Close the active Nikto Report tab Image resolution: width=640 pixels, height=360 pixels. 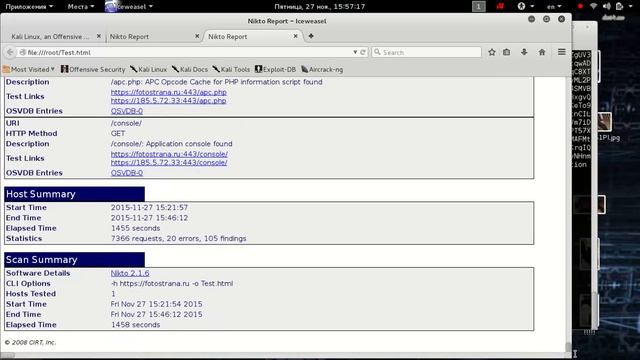point(296,36)
